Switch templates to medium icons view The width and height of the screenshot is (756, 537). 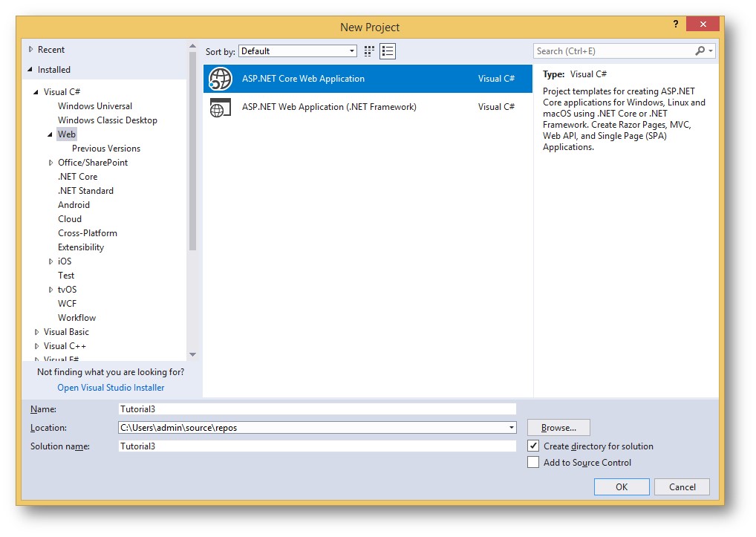[368, 51]
